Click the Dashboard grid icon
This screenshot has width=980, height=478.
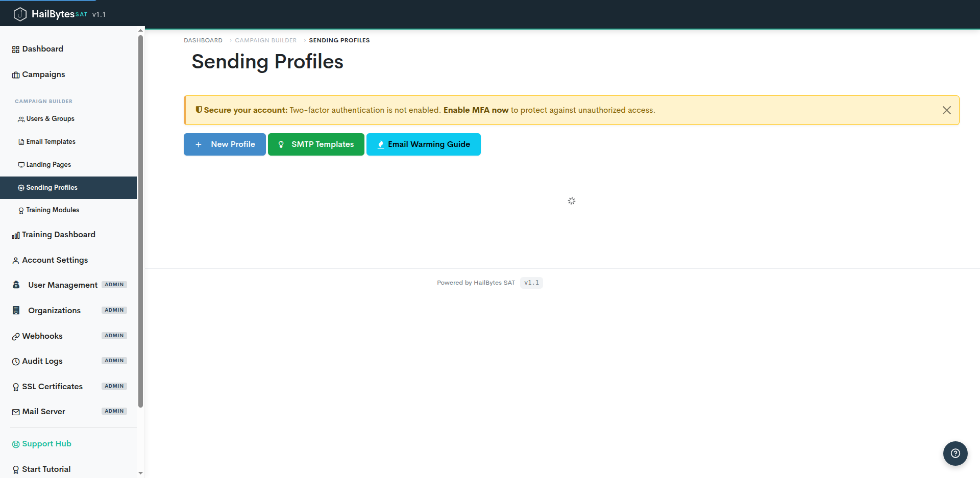pos(16,49)
